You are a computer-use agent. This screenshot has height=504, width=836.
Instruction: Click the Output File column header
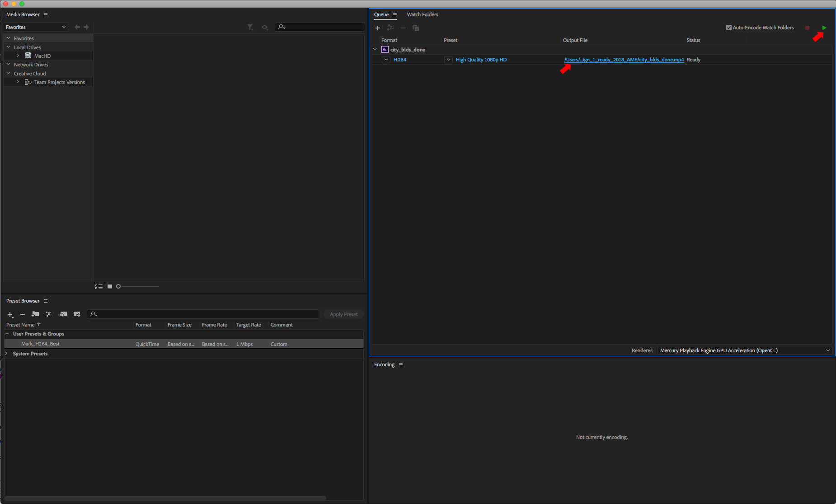point(575,40)
